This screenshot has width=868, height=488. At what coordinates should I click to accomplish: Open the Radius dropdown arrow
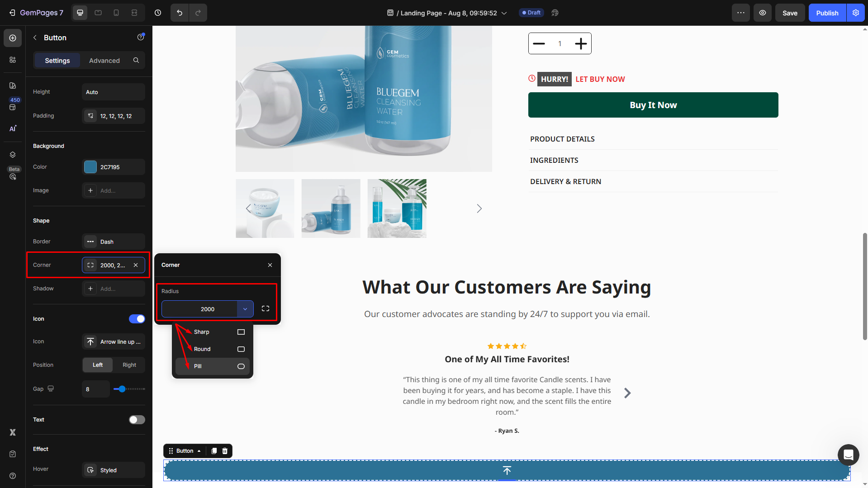click(x=245, y=309)
